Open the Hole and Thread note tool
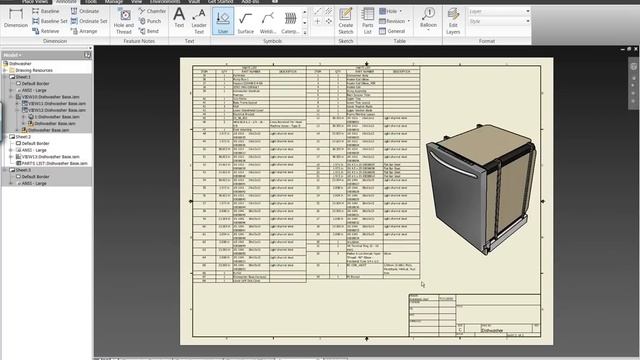Screen dimensions: 640x360 pyautogui.click(x=124, y=21)
